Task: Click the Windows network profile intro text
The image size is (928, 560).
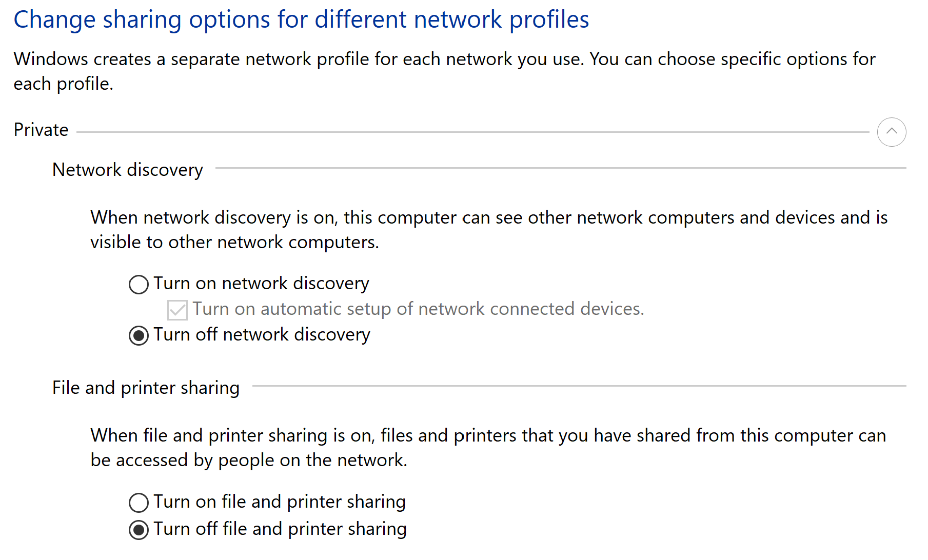Action: coord(444,71)
